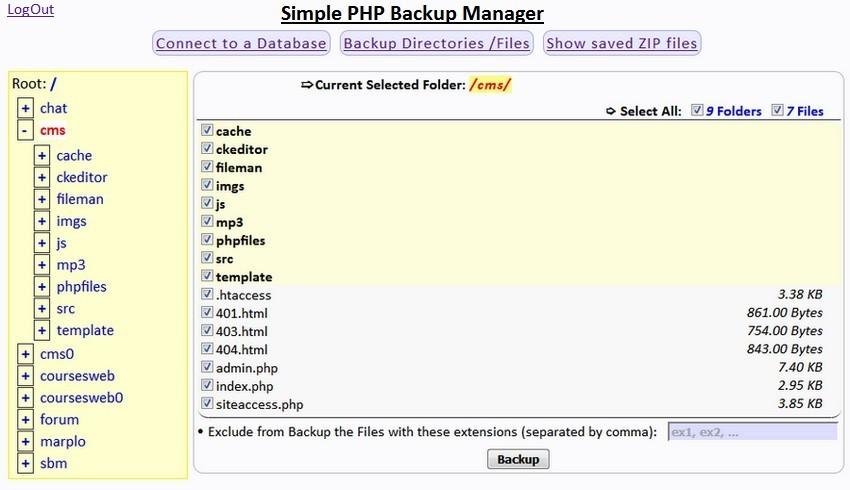Viewport: 850px width, 490px height.
Task: Select the marplo folder in tree
Action: pyautogui.click(x=62, y=442)
